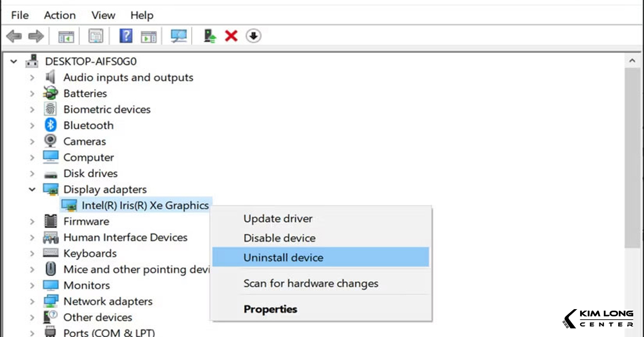Click the circled down-arrow toolbar icon

click(253, 35)
